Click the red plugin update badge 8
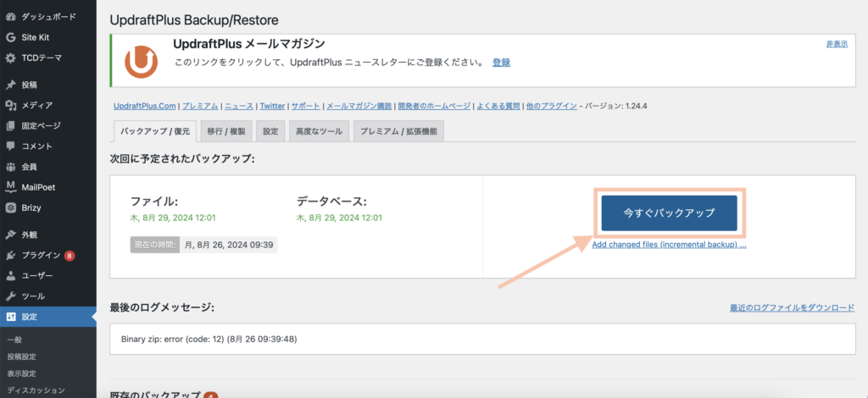This screenshot has height=398, width=868. (70, 256)
